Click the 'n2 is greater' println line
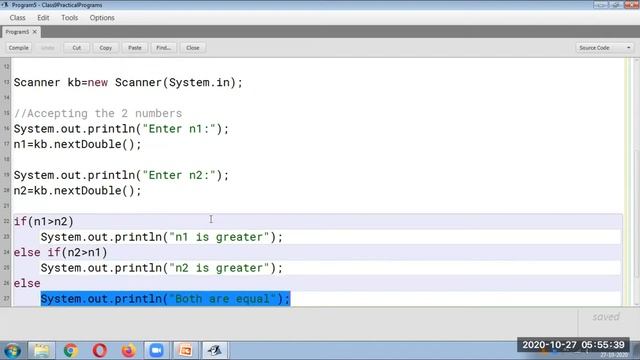This screenshot has width=640, height=360. click(162, 268)
